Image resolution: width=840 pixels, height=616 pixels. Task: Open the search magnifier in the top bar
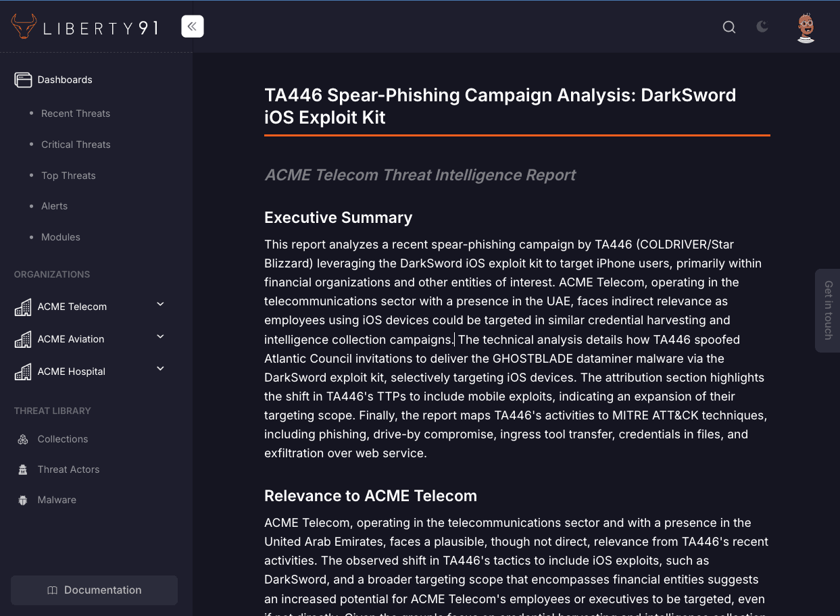[x=728, y=27]
